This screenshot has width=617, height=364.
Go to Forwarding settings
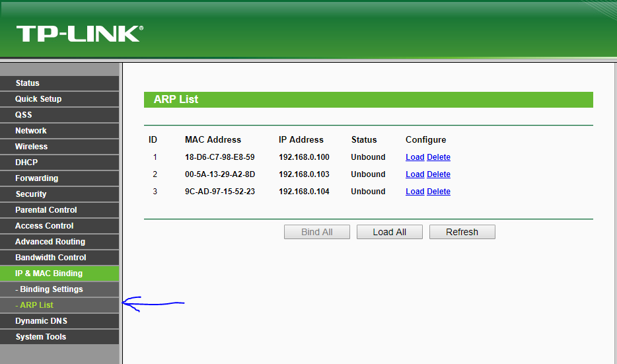tap(59, 178)
